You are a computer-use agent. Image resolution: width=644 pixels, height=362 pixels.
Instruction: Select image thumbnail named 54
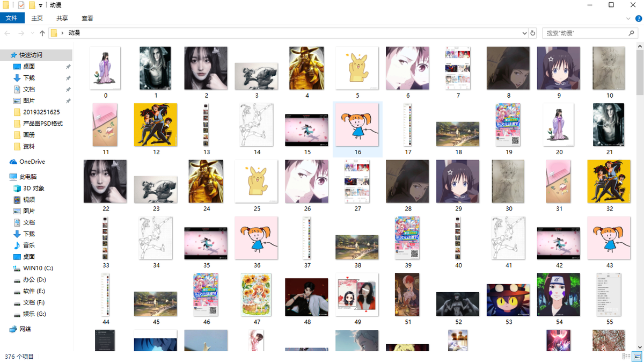[559, 294]
